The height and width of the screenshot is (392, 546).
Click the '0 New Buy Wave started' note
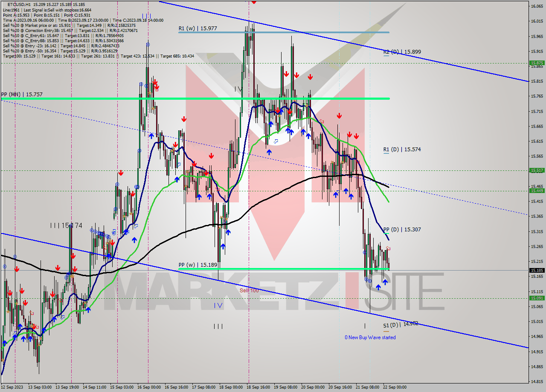(x=370, y=337)
